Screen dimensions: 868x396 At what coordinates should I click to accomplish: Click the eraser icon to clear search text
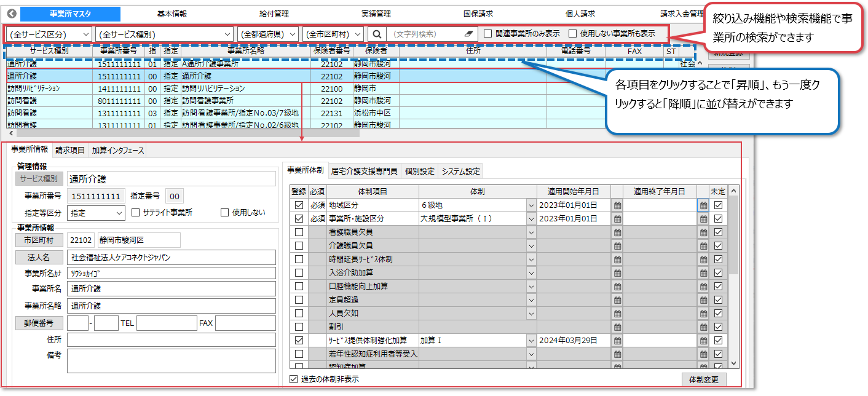point(468,34)
